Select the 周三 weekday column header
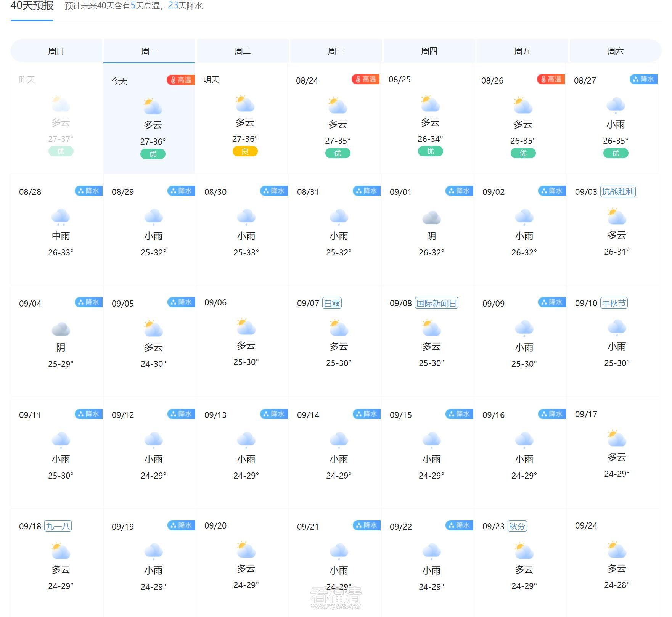The width and height of the screenshot is (672, 617). (x=336, y=51)
